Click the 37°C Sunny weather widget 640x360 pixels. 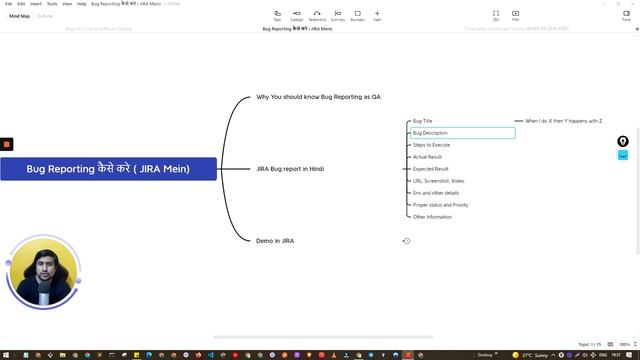530,355
